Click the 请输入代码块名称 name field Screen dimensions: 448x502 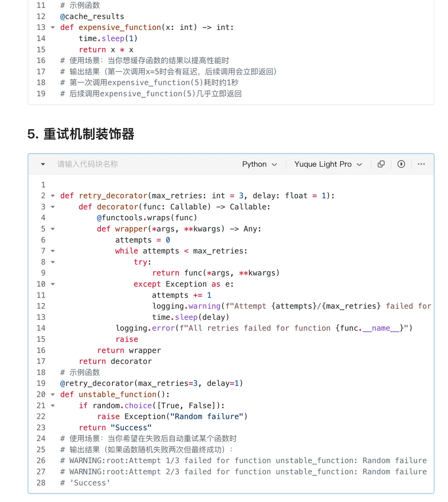[87, 164]
